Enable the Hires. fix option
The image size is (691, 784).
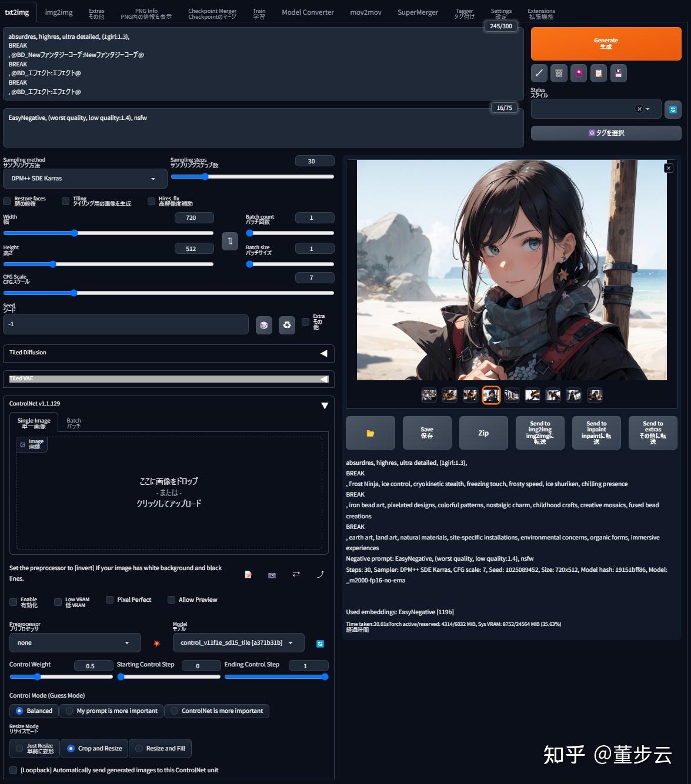151,202
